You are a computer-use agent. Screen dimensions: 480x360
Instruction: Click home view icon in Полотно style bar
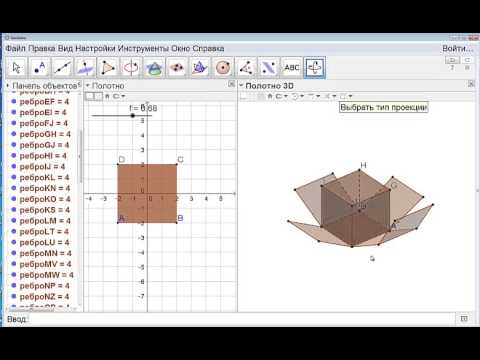click(107, 97)
